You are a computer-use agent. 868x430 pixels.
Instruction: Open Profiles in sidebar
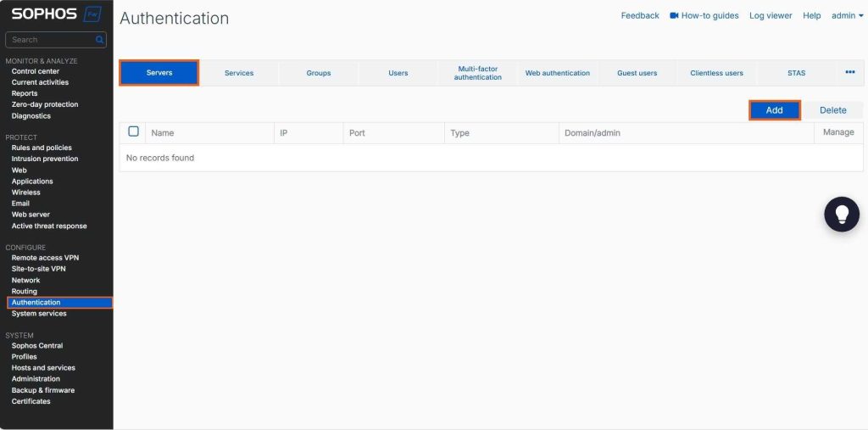tap(25, 357)
